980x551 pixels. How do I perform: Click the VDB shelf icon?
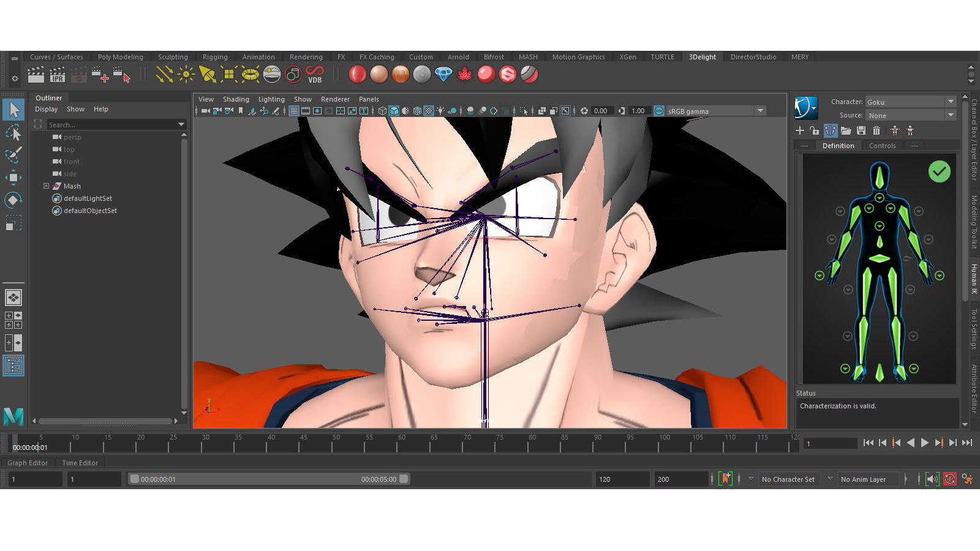(x=315, y=75)
